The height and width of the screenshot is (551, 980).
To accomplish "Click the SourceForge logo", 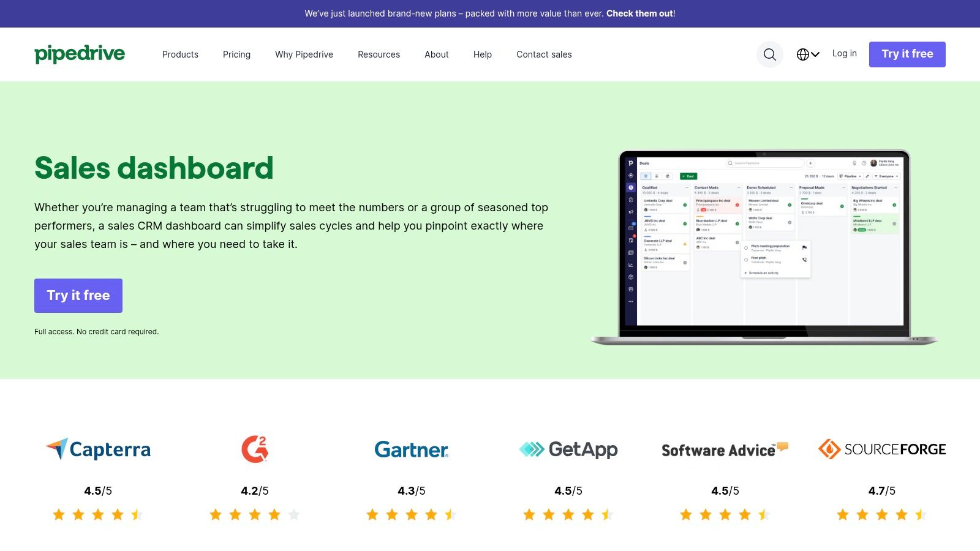I will [882, 449].
